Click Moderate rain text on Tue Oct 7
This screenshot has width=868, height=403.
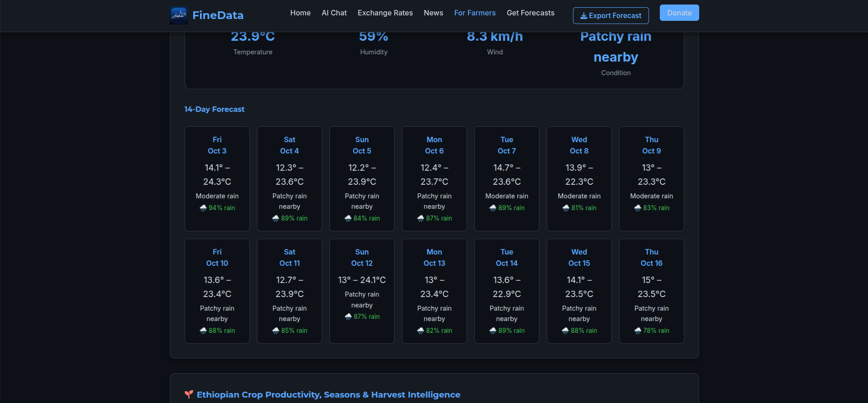tap(507, 196)
